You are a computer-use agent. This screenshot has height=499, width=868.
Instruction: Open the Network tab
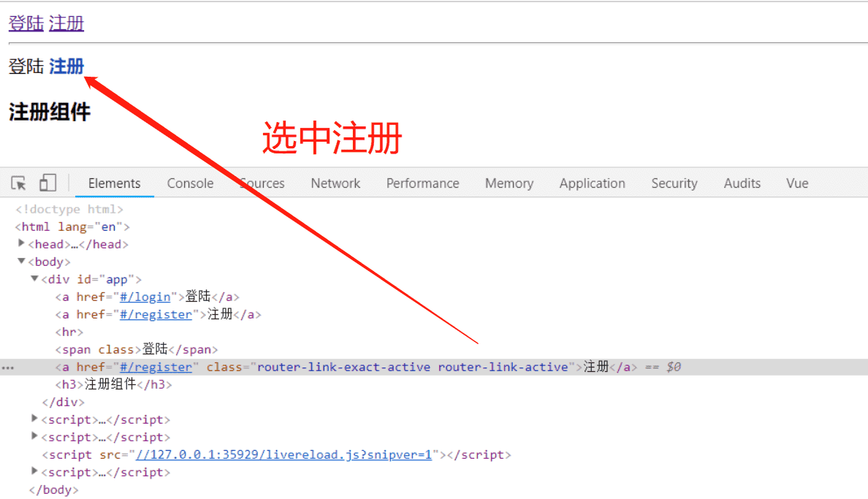tap(335, 183)
